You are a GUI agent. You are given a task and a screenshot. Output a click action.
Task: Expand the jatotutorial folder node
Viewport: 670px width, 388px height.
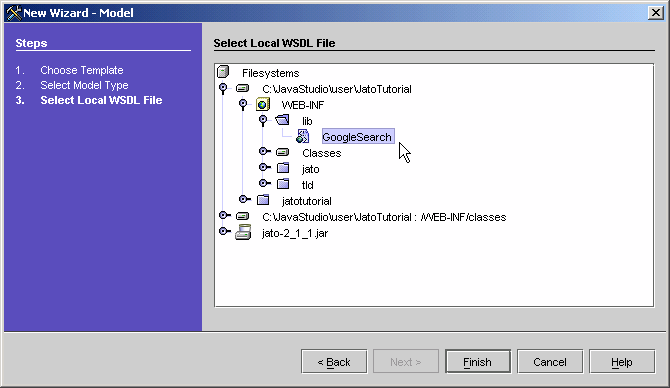click(244, 199)
